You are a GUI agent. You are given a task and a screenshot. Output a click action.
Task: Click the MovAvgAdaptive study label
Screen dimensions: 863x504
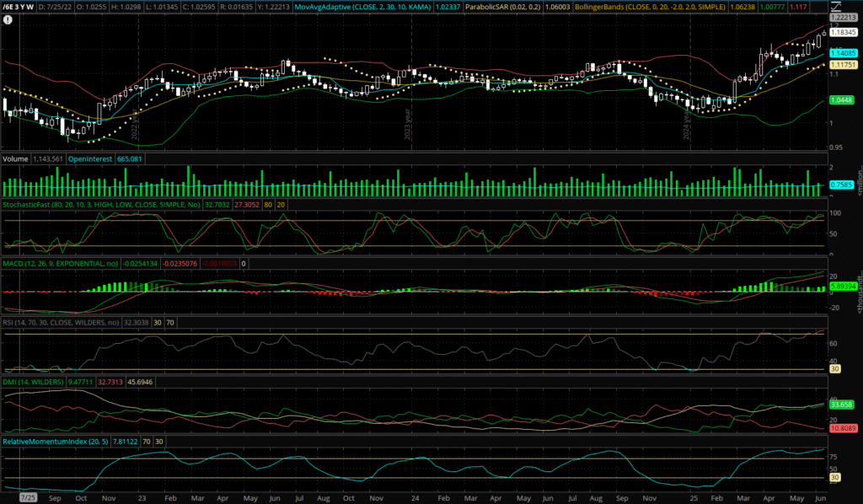pyautogui.click(x=362, y=7)
